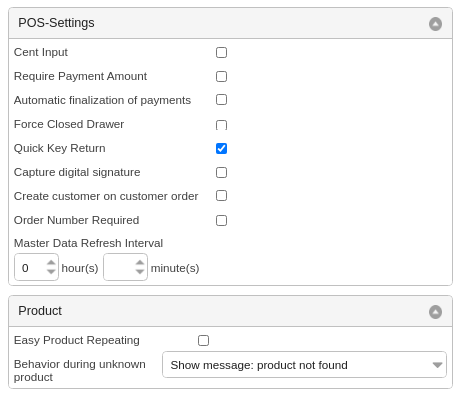Enable Easy Product Repeating checkbox
This screenshot has width=460, height=397.
click(x=203, y=340)
